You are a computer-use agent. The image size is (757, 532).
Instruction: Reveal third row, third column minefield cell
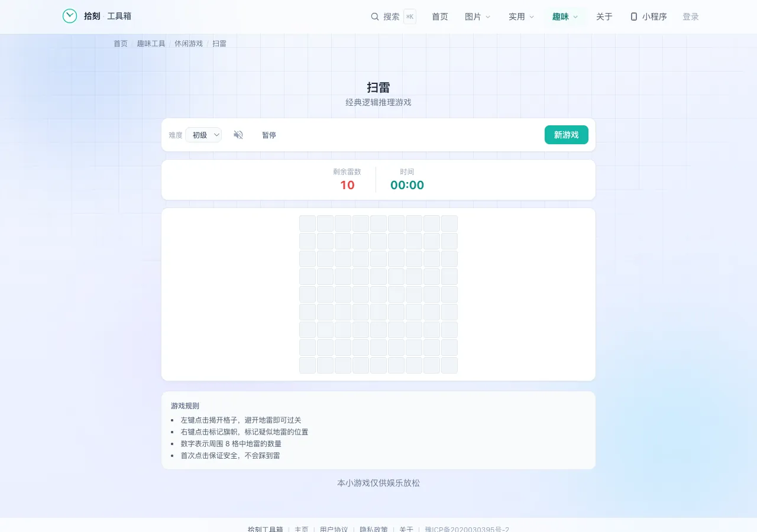point(343,259)
